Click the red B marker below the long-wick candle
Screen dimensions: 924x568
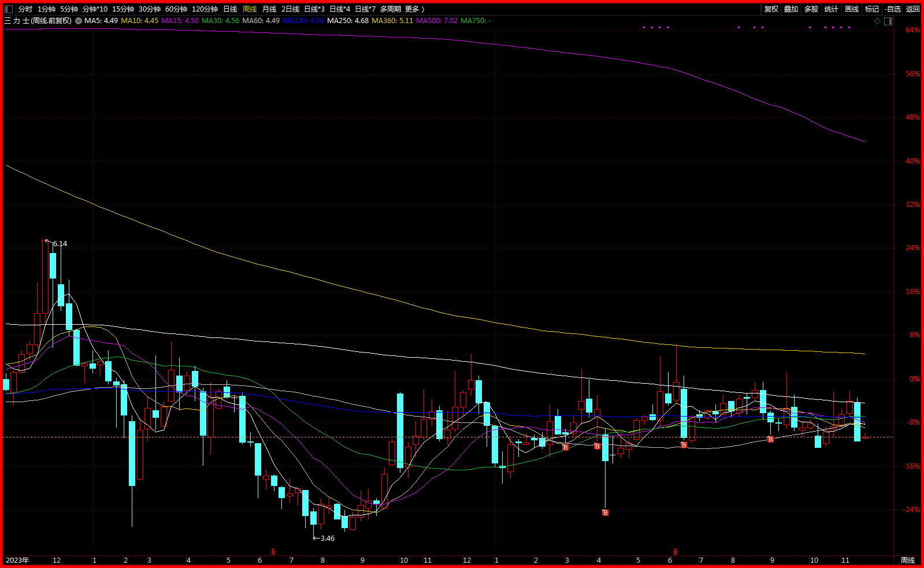(605, 513)
